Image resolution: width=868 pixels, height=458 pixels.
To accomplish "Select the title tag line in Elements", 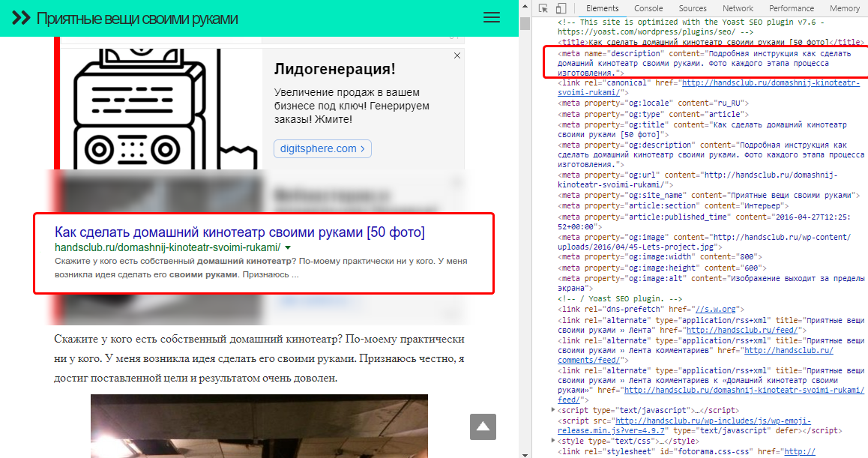I will click(x=711, y=42).
